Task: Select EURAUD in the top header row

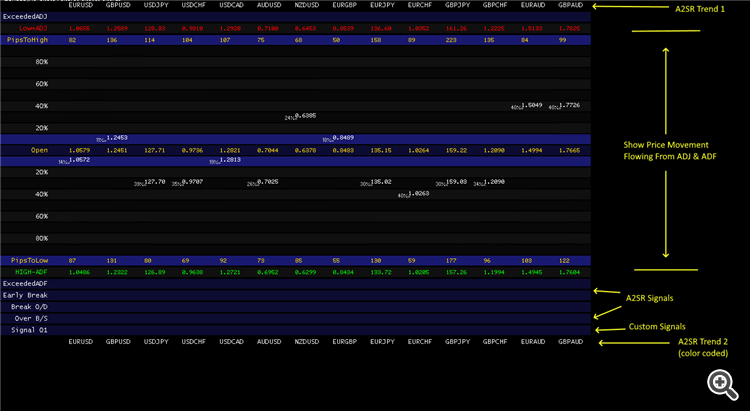Action: click(533, 5)
